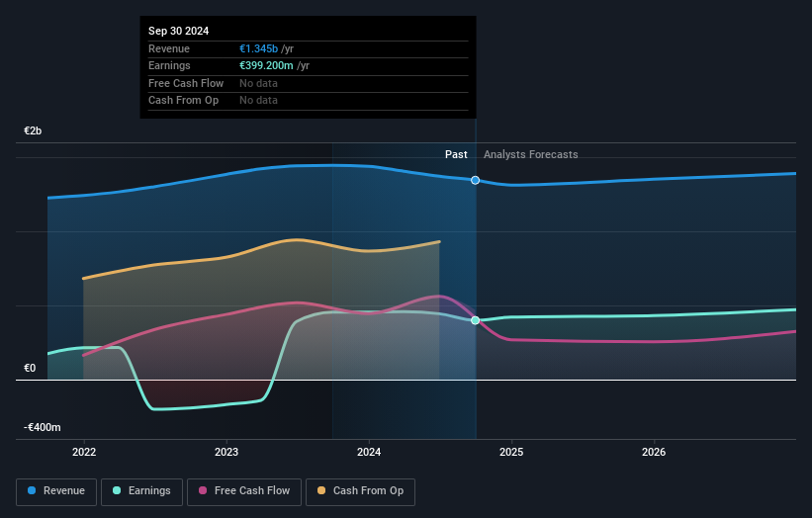Click the earnings value €399.200m in tooltip
Image resolution: width=812 pixels, height=518 pixels.
pos(266,65)
